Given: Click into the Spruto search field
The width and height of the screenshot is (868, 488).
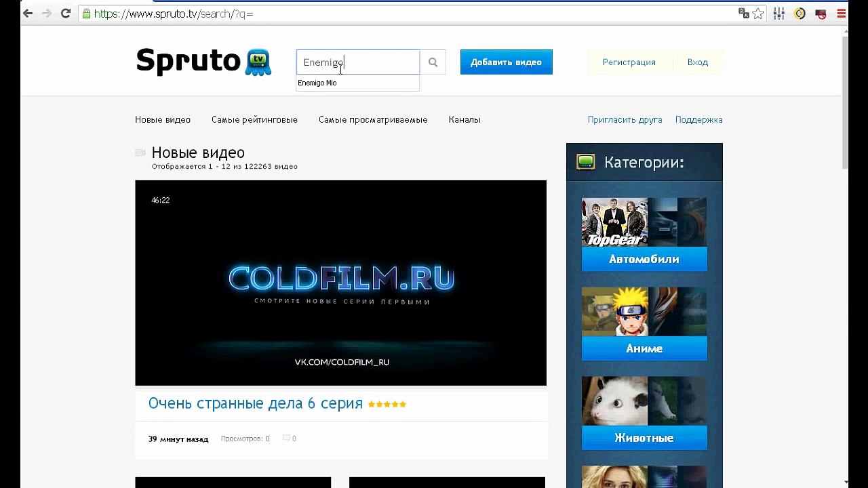Looking at the screenshot, I should point(358,62).
